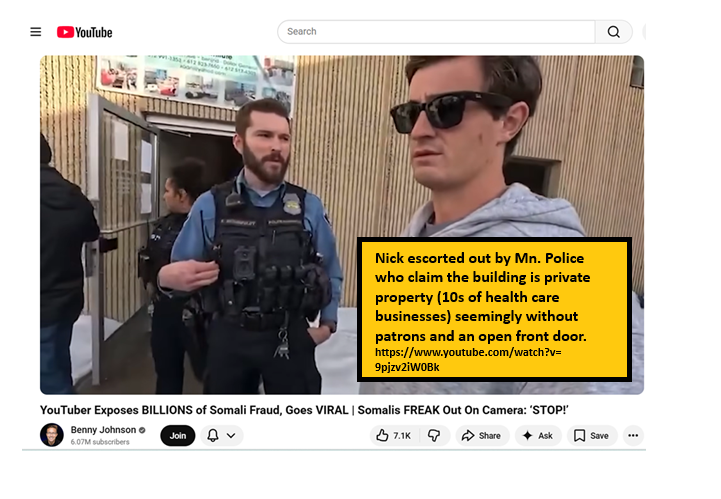Open the Benny Johnson channel name link
Screen dimensions: 721x499
(103, 430)
